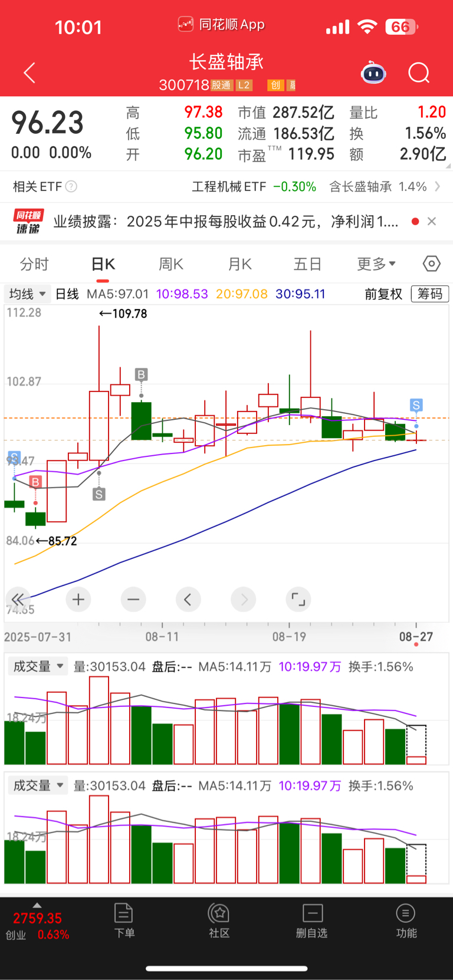
Task: Tap the 相关ETF label
Action: (x=37, y=187)
